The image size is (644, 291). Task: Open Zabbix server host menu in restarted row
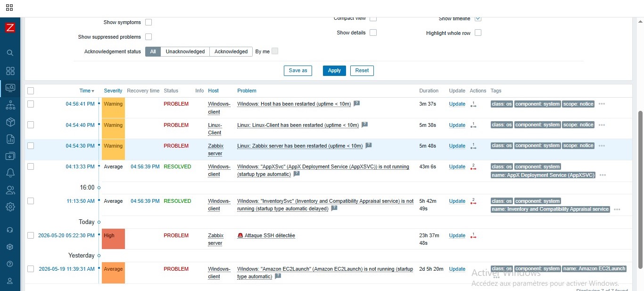(x=215, y=150)
